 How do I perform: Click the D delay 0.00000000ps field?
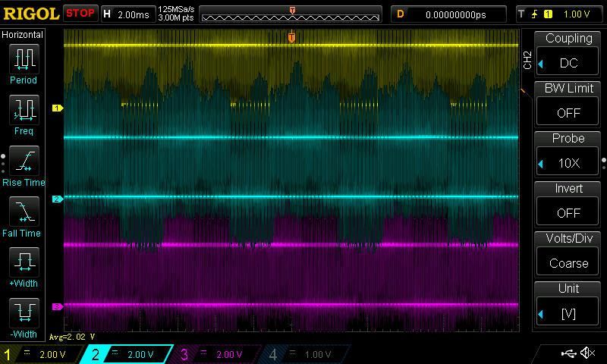448,14
